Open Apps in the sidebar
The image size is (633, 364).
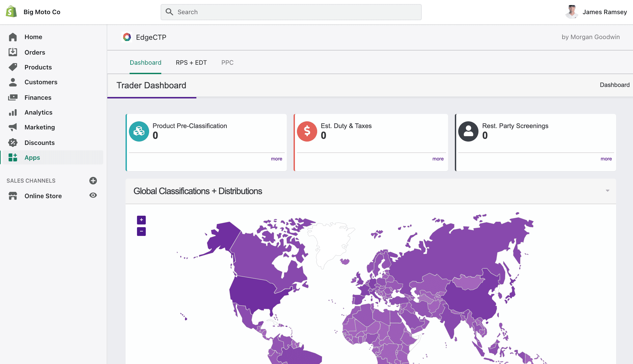coord(52,157)
